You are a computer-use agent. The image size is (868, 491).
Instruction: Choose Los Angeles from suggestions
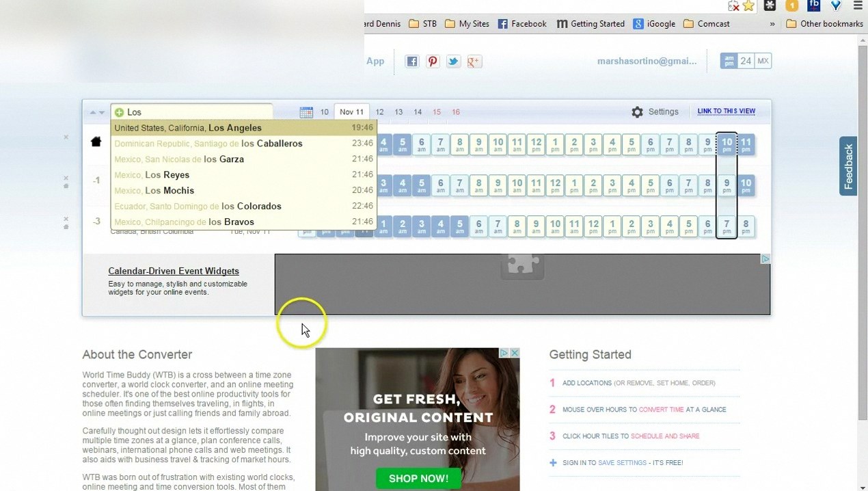(x=243, y=128)
